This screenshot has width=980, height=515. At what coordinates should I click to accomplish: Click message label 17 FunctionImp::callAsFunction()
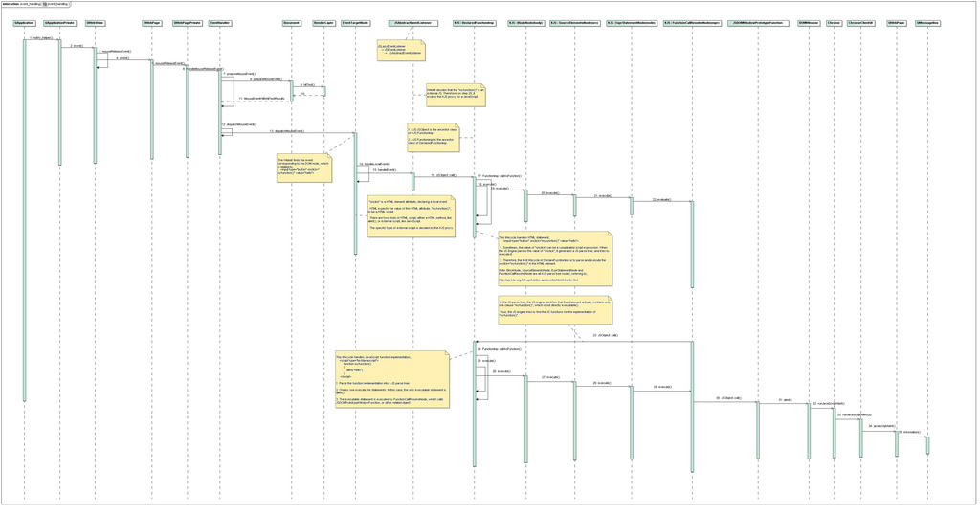pos(499,176)
